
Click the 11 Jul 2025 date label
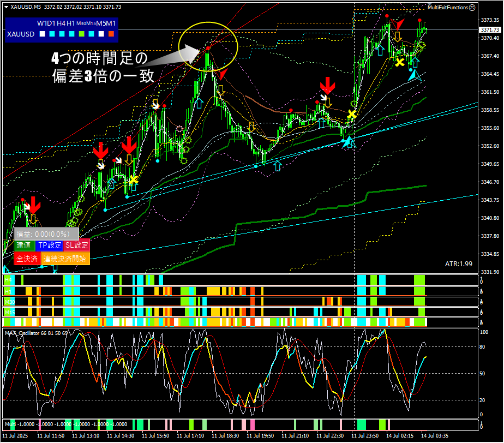click(x=15, y=436)
